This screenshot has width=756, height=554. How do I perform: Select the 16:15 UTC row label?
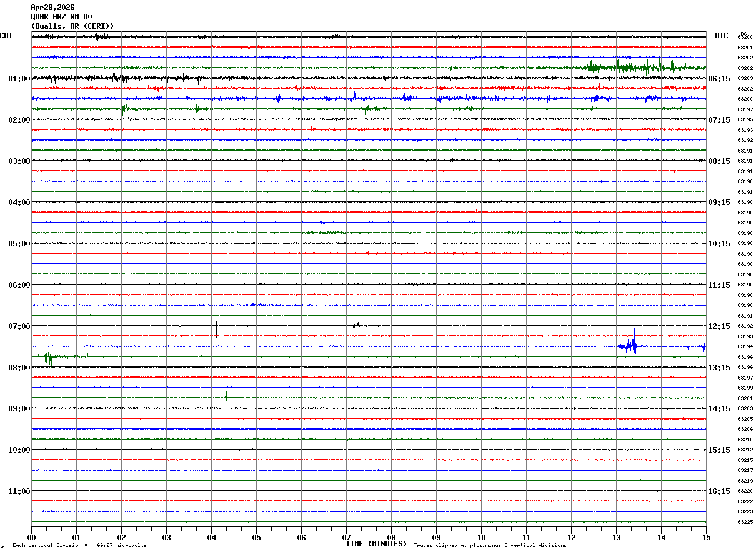click(x=719, y=491)
